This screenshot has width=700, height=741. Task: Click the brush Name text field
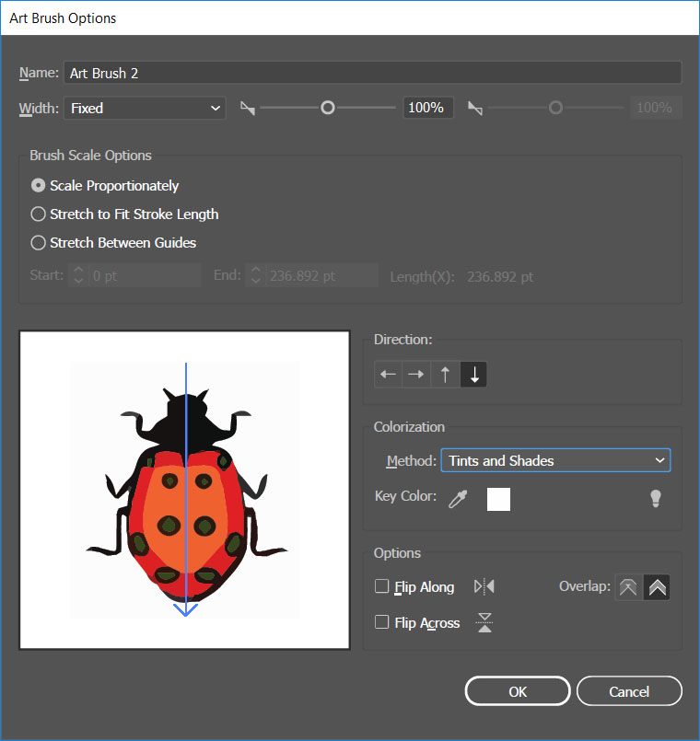372,73
